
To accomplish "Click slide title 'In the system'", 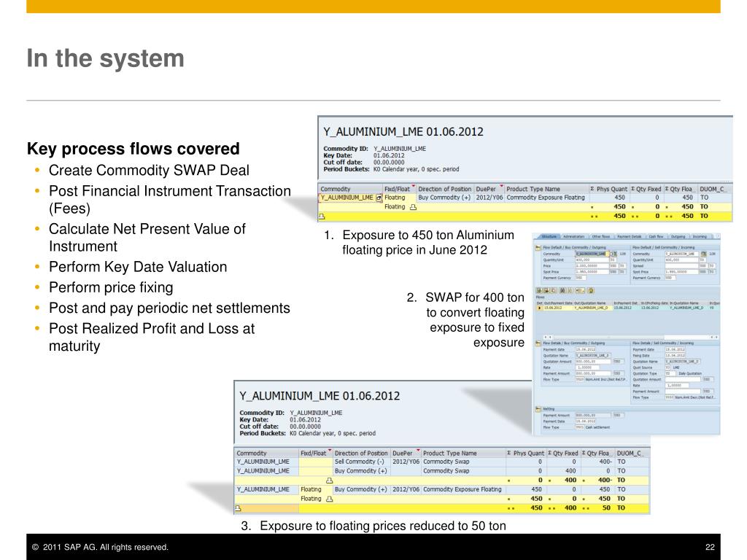I will pyautogui.click(x=105, y=58).
